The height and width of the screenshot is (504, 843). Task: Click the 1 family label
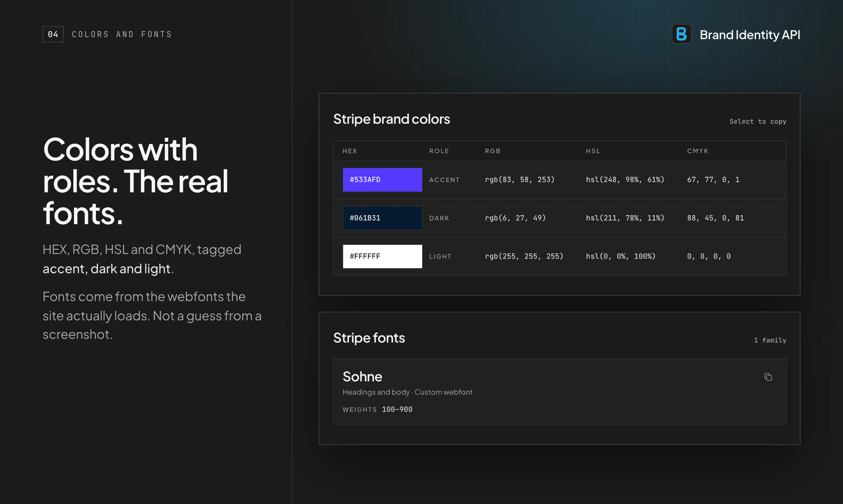pos(770,340)
